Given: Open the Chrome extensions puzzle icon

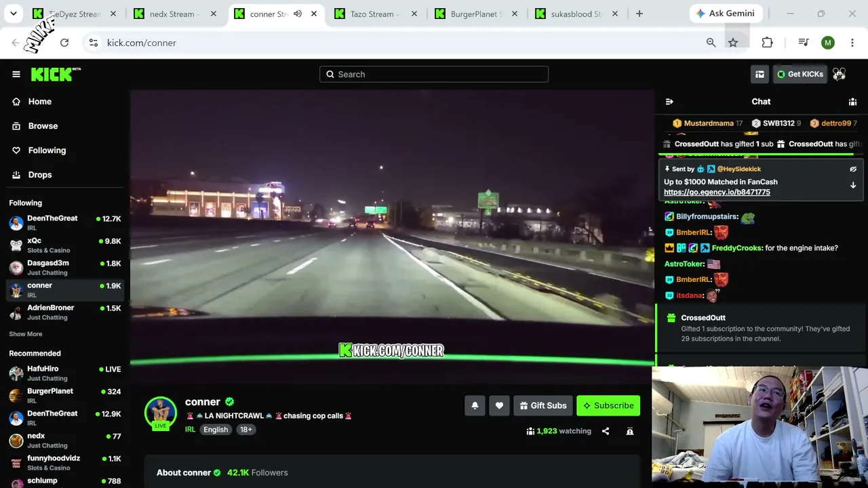Looking at the screenshot, I should [767, 43].
